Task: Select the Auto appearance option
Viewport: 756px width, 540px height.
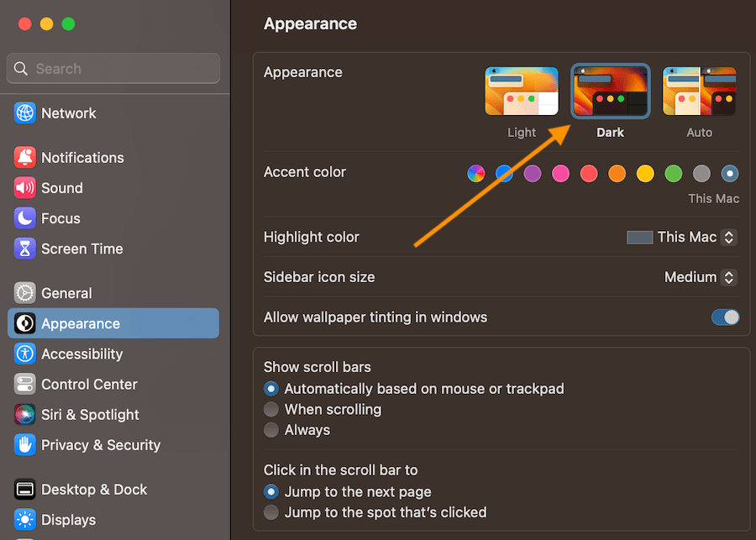Action: point(699,90)
